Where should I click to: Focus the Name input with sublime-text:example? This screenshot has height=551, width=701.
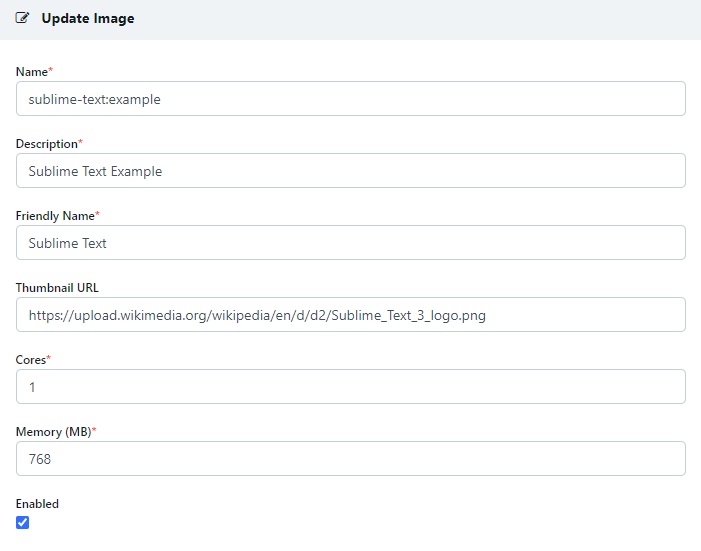[x=350, y=99]
